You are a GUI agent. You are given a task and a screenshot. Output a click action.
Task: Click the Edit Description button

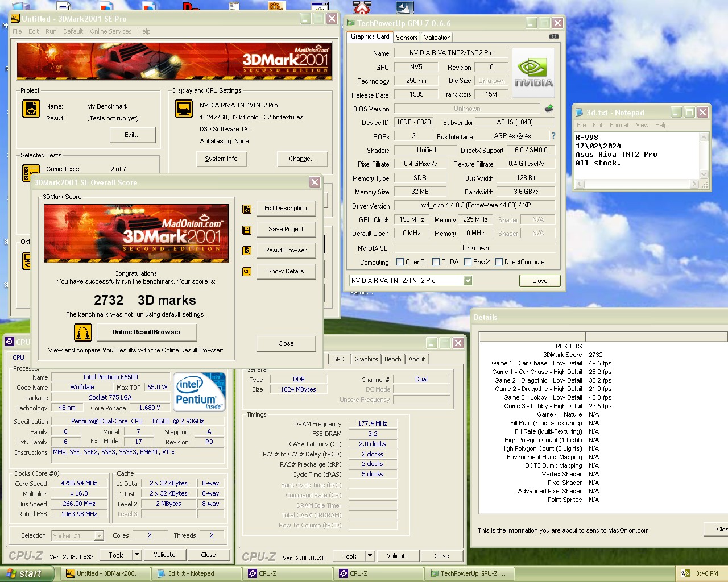click(x=286, y=208)
